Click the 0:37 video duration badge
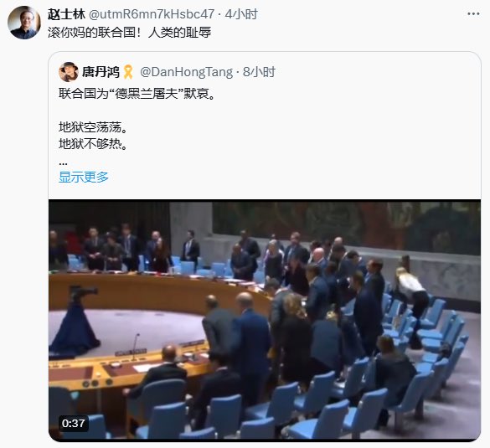Image resolution: width=490 pixels, height=448 pixels. (x=74, y=424)
